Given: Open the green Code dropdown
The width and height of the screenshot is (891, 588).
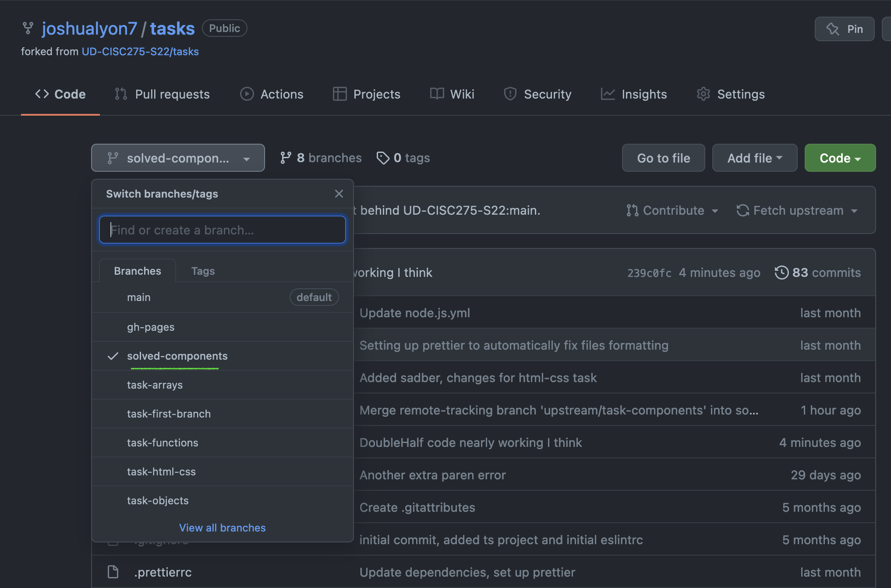Looking at the screenshot, I should click(840, 158).
